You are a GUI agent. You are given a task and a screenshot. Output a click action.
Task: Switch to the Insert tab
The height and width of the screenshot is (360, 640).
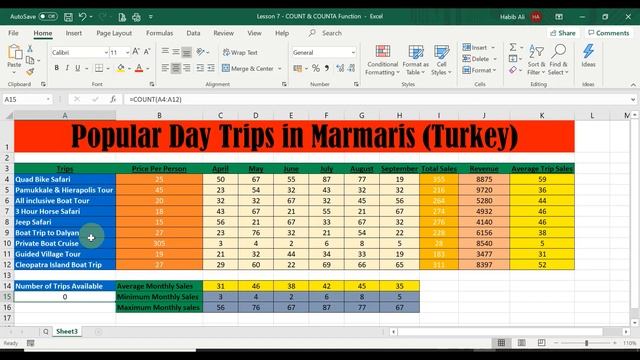pos(73,33)
